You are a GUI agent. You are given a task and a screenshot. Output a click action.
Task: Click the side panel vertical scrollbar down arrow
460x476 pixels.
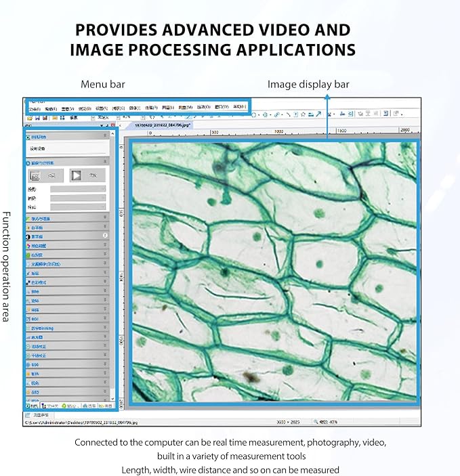coord(112,399)
